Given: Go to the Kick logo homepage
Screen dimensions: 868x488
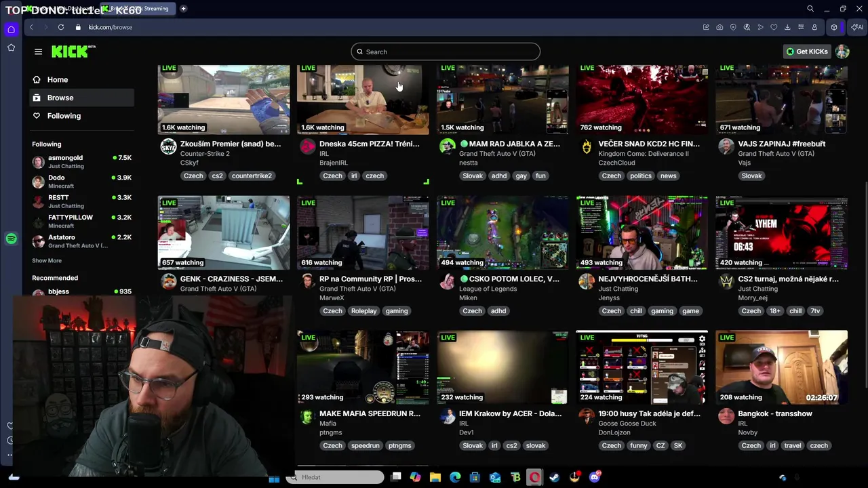Looking at the screenshot, I should (x=73, y=52).
